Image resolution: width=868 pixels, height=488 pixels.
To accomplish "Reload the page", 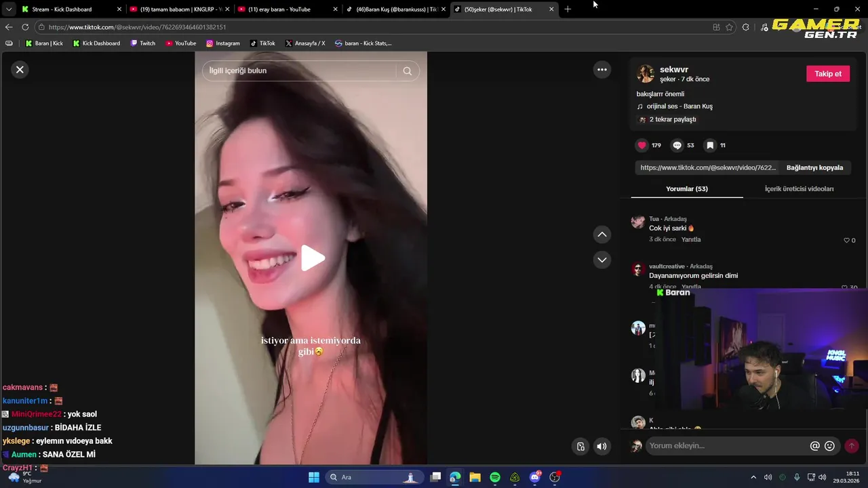I will click(25, 27).
